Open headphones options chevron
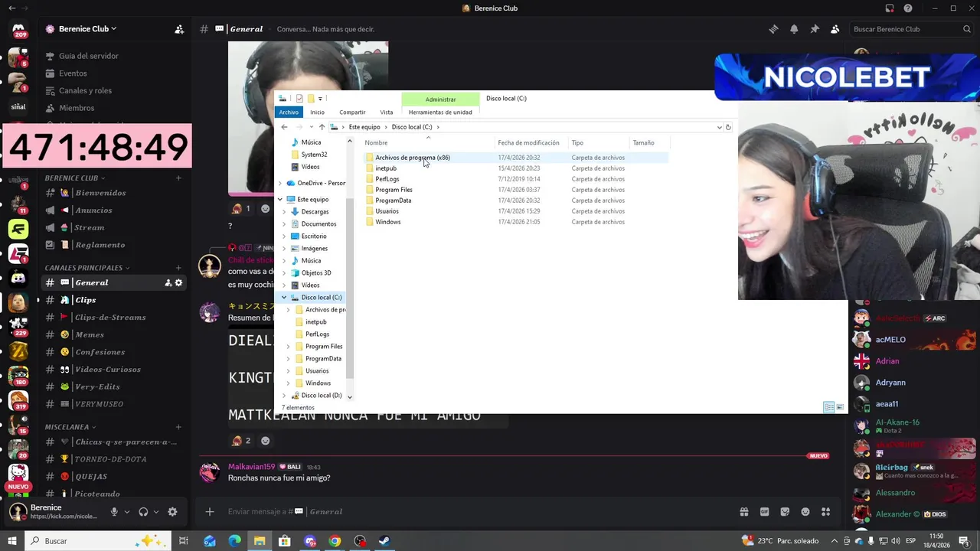The width and height of the screenshot is (980, 551). coord(156,512)
